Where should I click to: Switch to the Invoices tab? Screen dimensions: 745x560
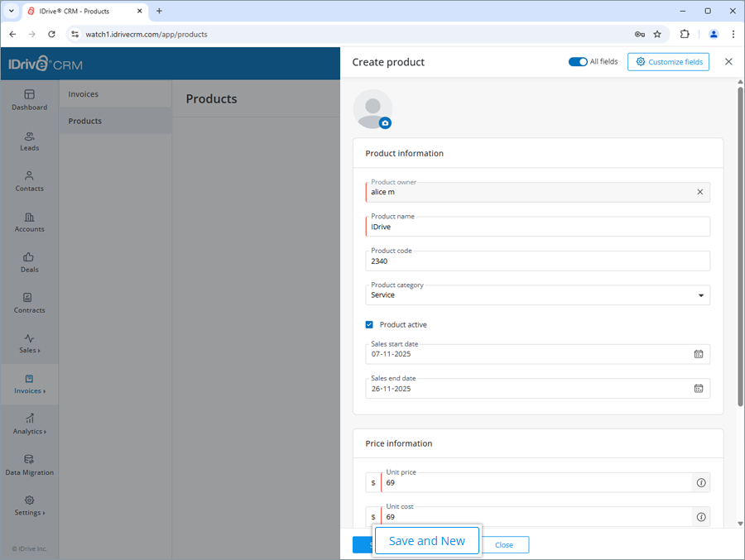pyautogui.click(x=84, y=93)
